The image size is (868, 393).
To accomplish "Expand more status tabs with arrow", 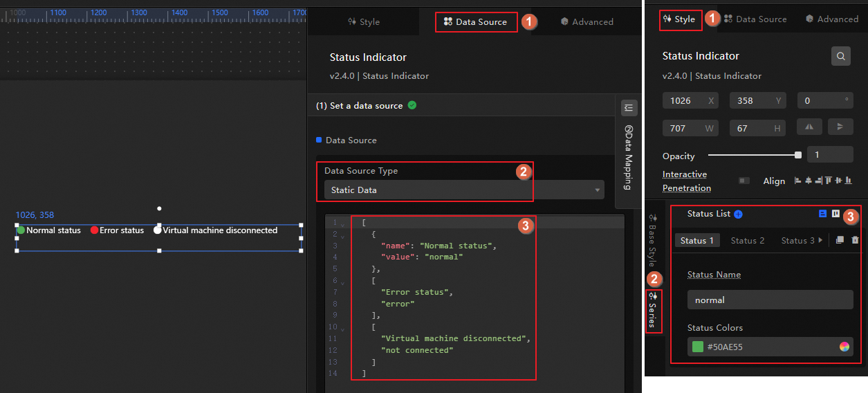I will pos(820,240).
